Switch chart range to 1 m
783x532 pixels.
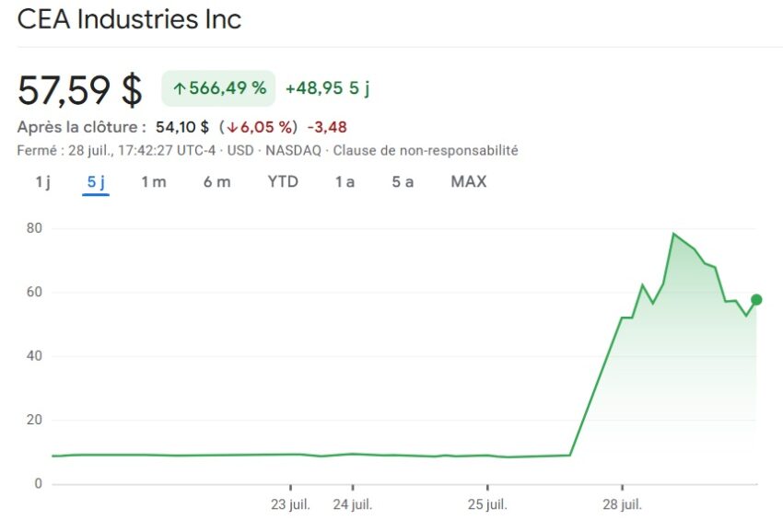pyautogui.click(x=153, y=181)
